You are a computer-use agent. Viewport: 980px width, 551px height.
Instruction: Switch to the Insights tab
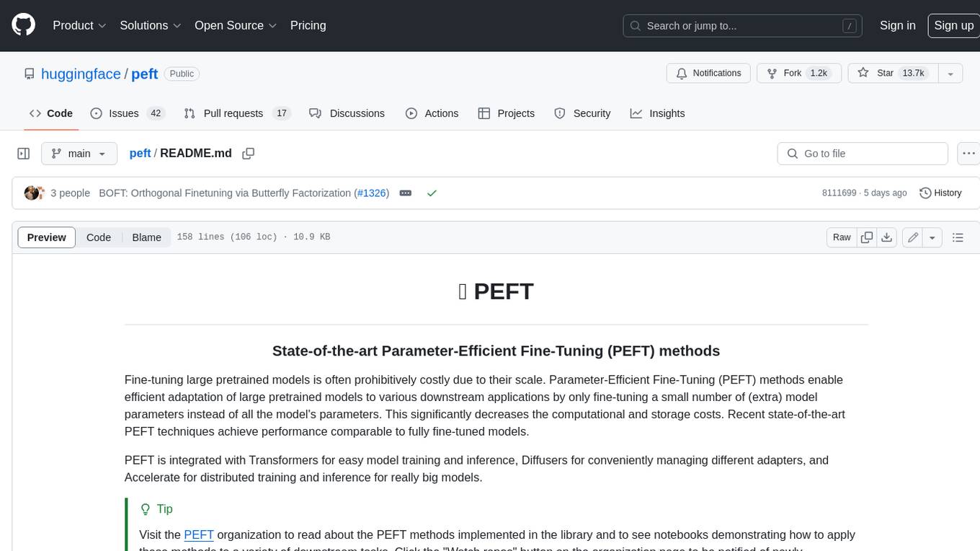click(657, 113)
